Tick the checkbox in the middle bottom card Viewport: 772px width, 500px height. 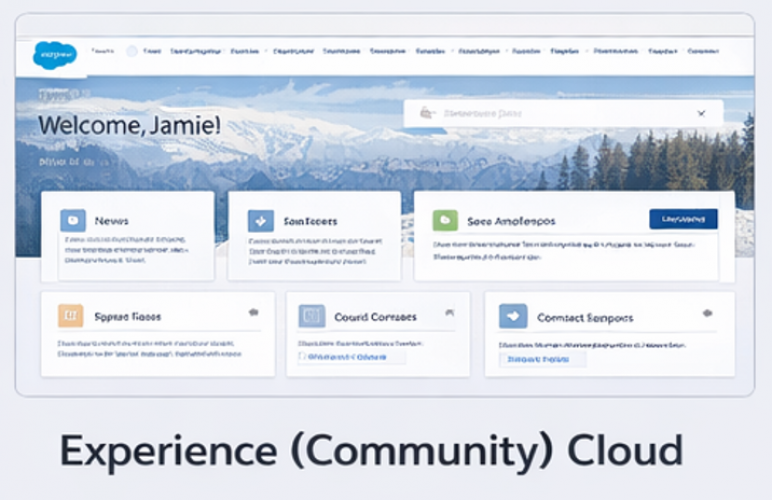tap(302, 356)
